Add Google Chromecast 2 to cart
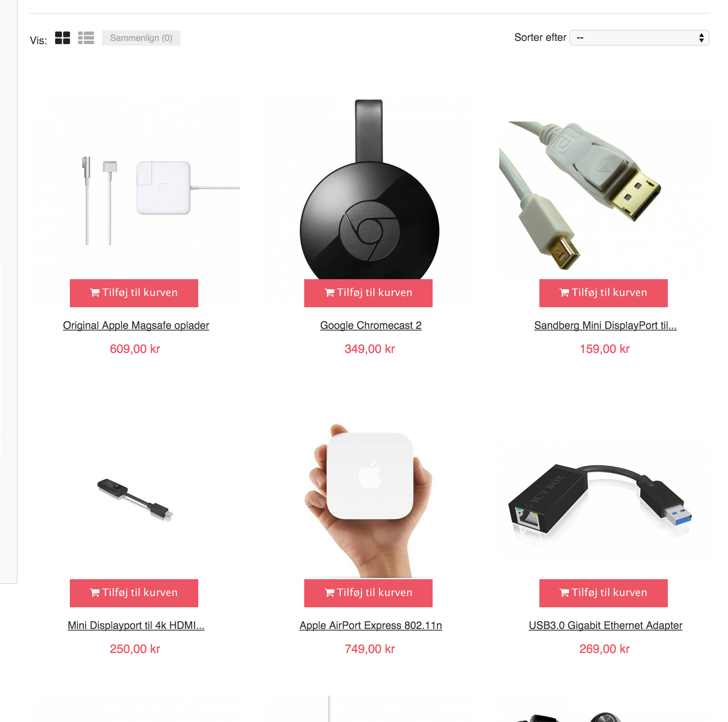Image resolution: width=728 pixels, height=722 pixels. point(368,293)
